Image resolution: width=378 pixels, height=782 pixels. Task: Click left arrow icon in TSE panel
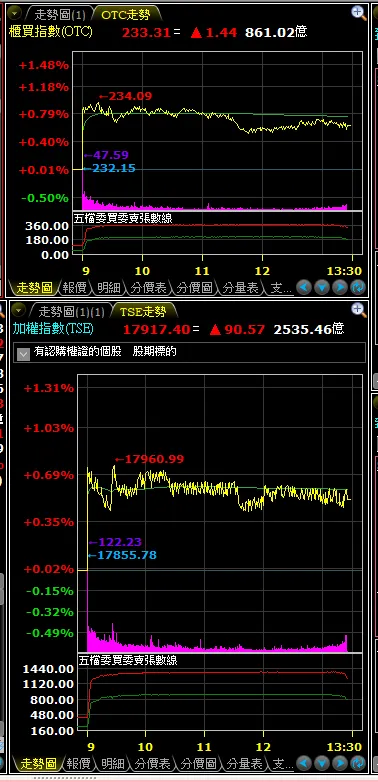(x=304, y=763)
